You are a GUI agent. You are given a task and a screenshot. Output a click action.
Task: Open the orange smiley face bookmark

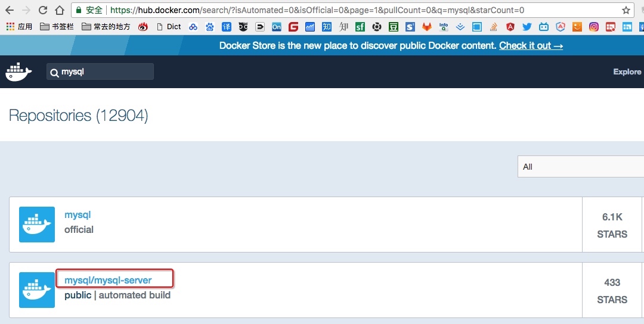point(577,27)
